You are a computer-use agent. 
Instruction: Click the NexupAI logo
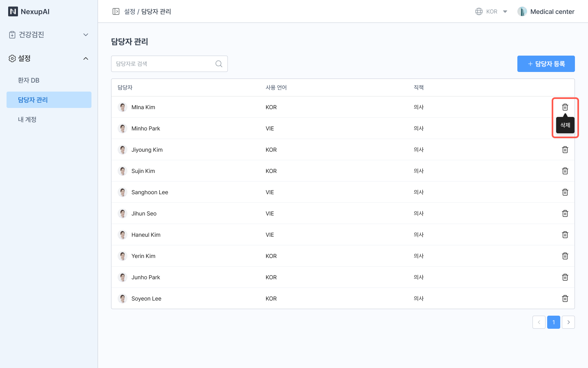[x=29, y=11]
